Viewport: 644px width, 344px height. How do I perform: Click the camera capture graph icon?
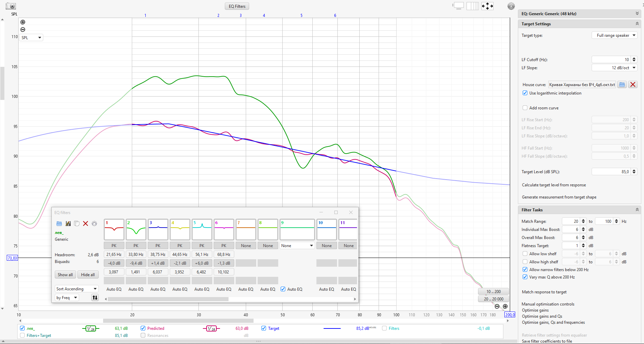[11, 6]
